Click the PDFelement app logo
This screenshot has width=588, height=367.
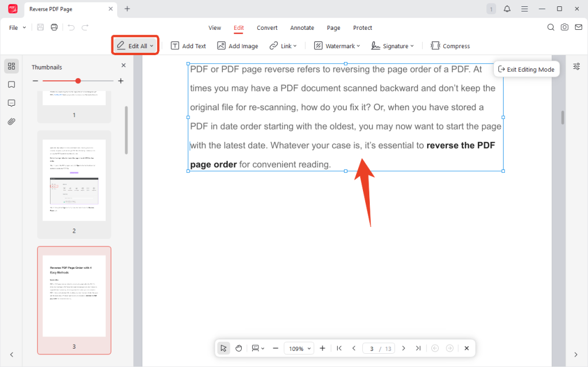[13, 9]
